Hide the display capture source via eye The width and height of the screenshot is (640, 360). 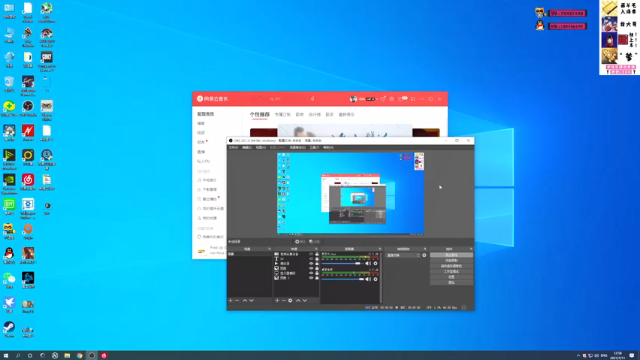(x=311, y=273)
